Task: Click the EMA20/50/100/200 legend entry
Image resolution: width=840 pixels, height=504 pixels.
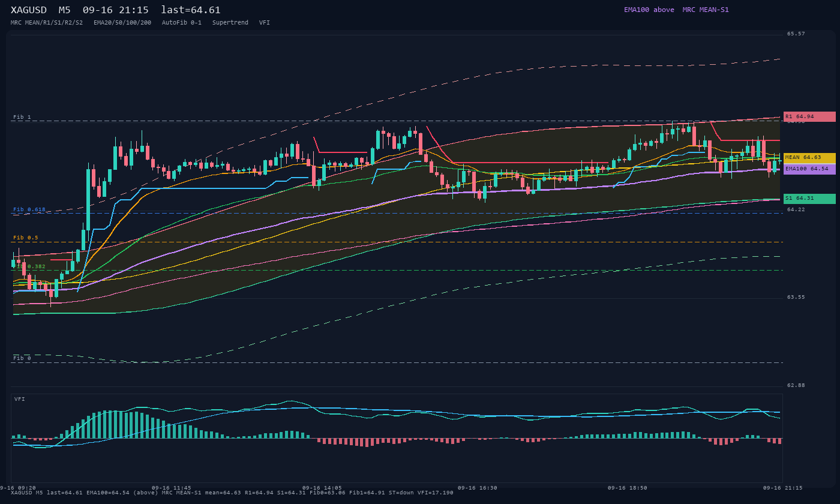Action: point(122,23)
